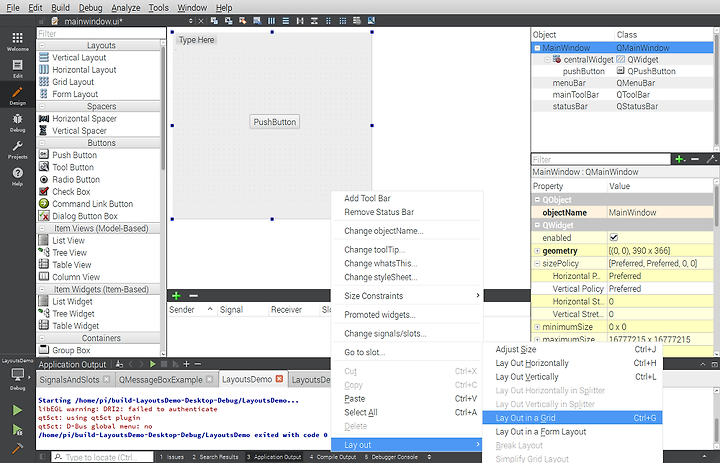This screenshot has width=720, height=463.
Task: Start debugging with the debug-run button
Action: point(17,429)
